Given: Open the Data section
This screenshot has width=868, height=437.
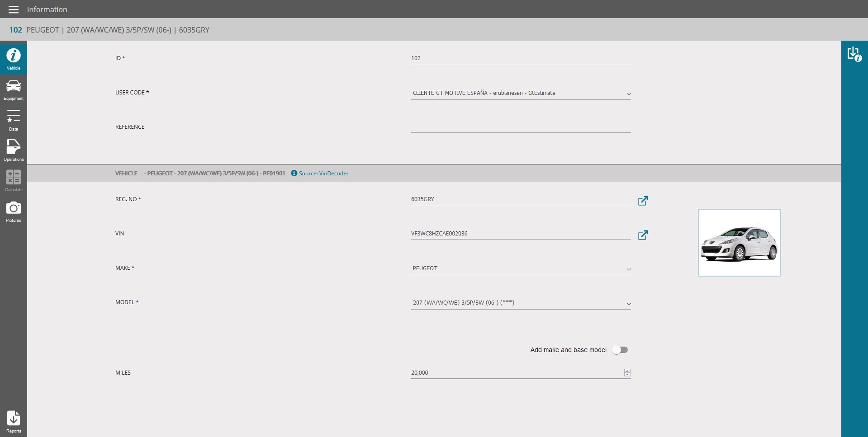Looking at the screenshot, I should (x=14, y=120).
